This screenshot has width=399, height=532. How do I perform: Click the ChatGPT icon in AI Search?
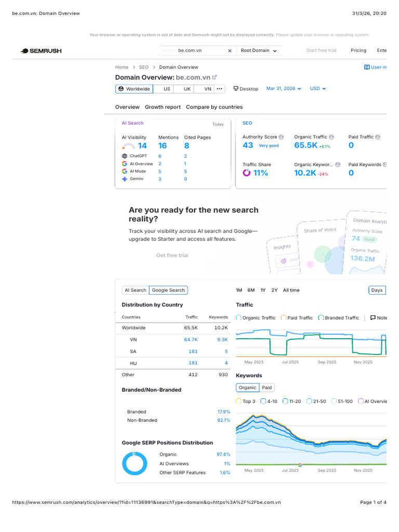tap(125, 156)
